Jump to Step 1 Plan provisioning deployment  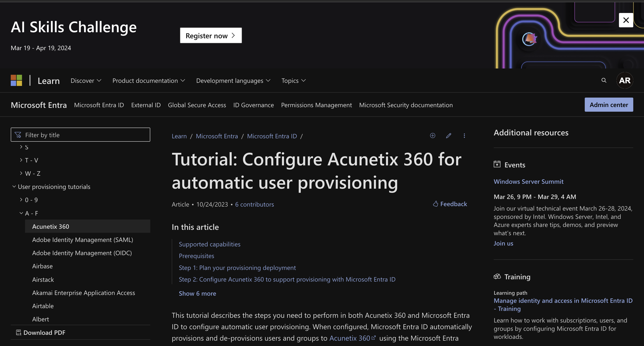(x=237, y=267)
